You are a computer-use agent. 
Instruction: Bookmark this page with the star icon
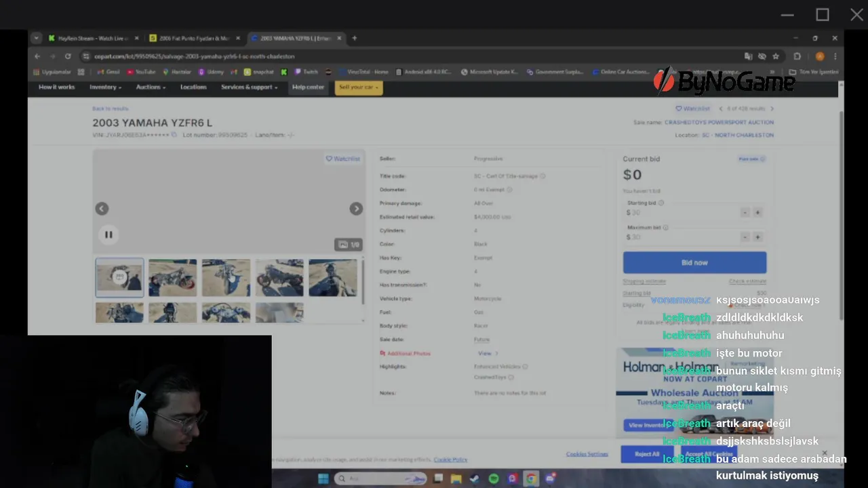coord(776,56)
